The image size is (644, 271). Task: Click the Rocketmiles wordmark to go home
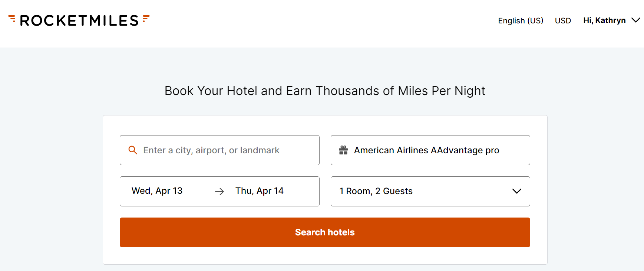pyautogui.click(x=79, y=20)
